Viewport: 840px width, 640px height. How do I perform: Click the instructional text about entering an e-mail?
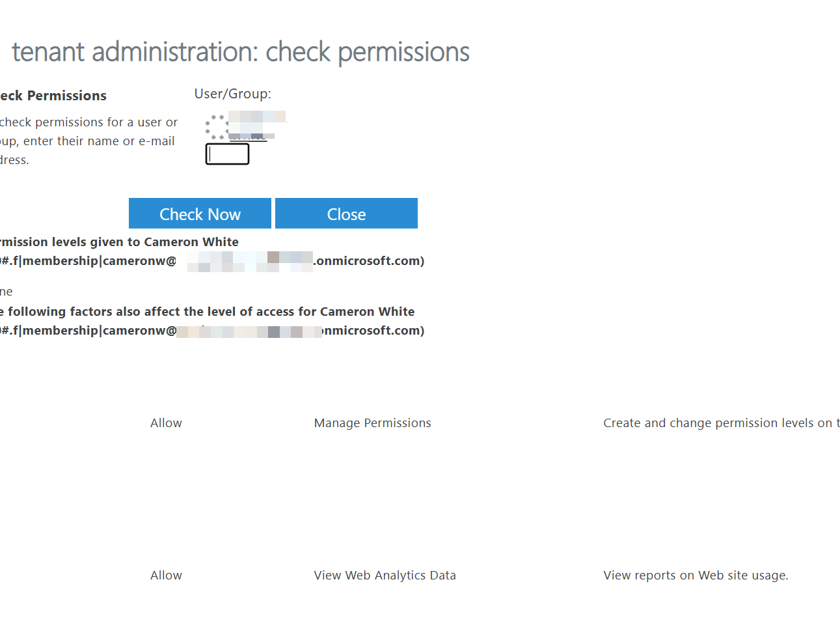pyautogui.click(x=88, y=140)
